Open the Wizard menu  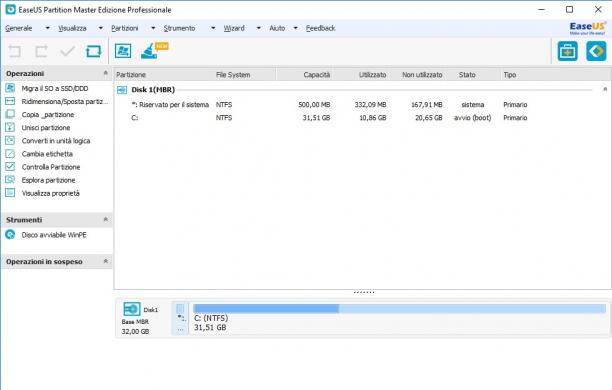click(234, 28)
